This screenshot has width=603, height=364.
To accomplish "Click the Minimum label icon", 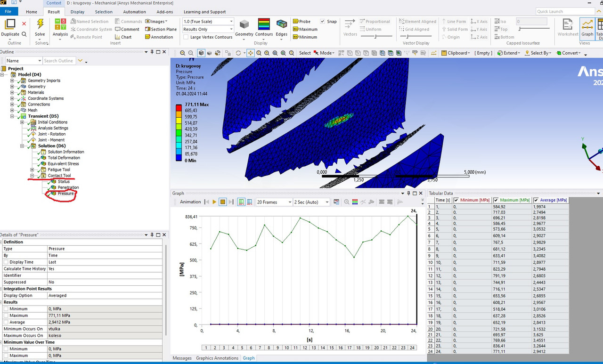I will (x=295, y=37).
